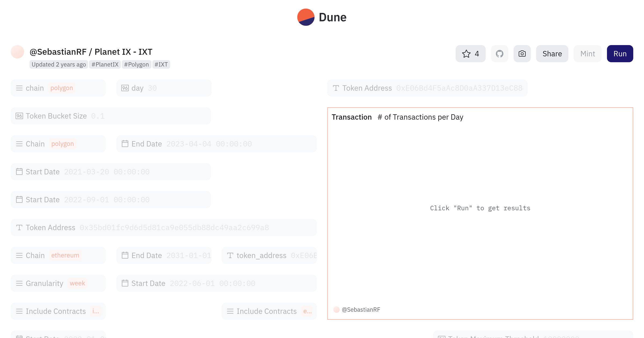The image size is (644, 338).
Task: Open the #IXT tag
Action: 161,64
